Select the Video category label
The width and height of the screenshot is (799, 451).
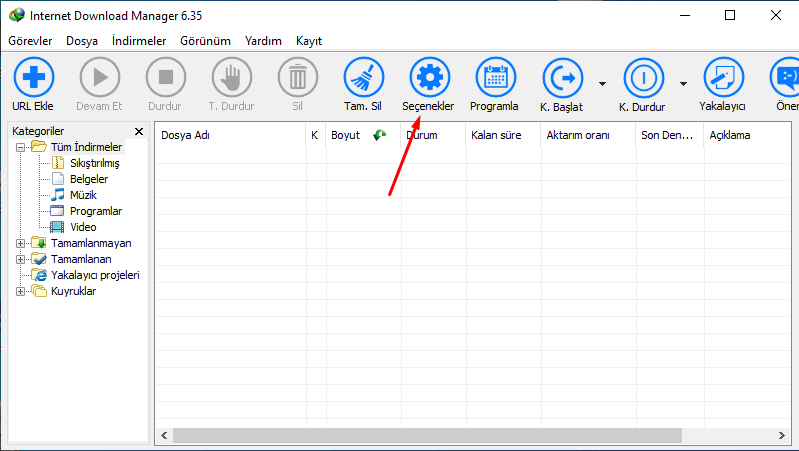(x=83, y=227)
